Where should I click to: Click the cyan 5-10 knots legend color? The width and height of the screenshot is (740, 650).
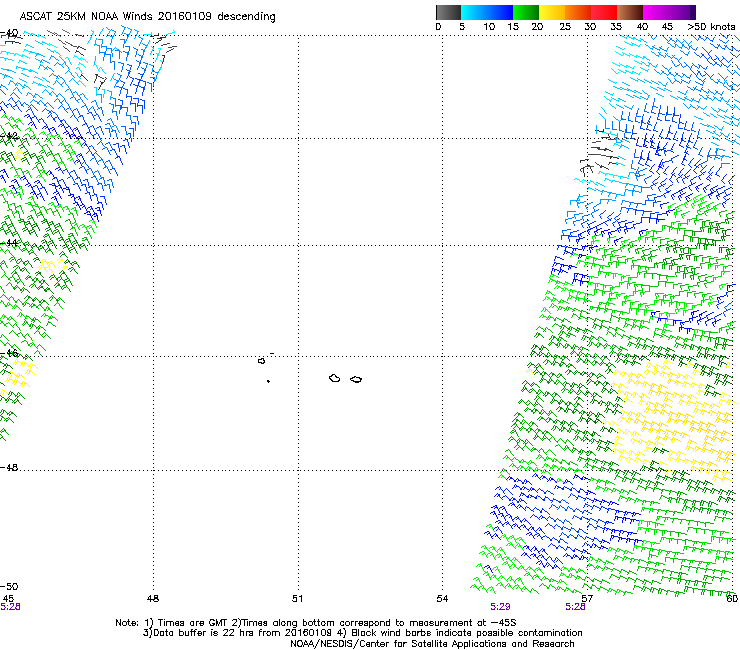coord(474,12)
